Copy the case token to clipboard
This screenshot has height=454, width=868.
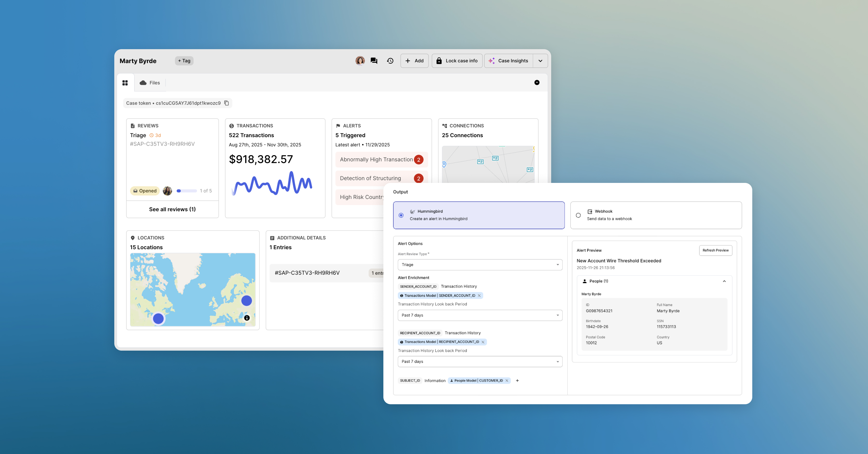click(x=226, y=103)
